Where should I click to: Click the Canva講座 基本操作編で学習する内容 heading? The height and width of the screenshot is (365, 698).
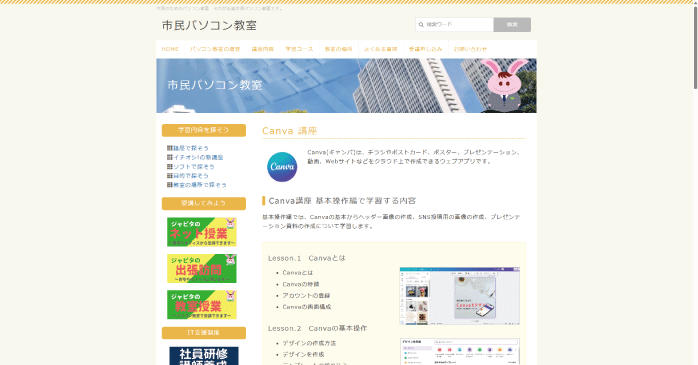[x=342, y=201]
